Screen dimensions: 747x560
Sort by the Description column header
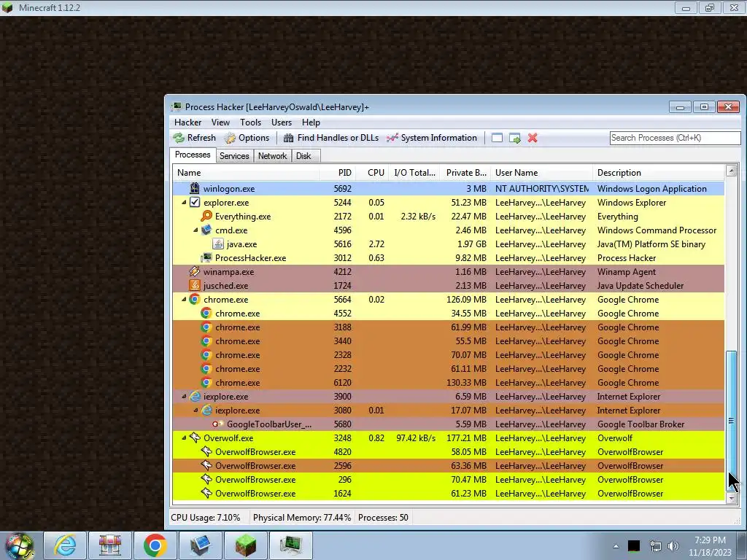pos(659,173)
